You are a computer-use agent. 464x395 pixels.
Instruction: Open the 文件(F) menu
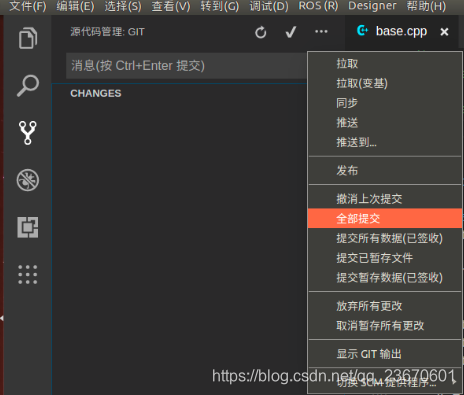[x=27, y=6]
